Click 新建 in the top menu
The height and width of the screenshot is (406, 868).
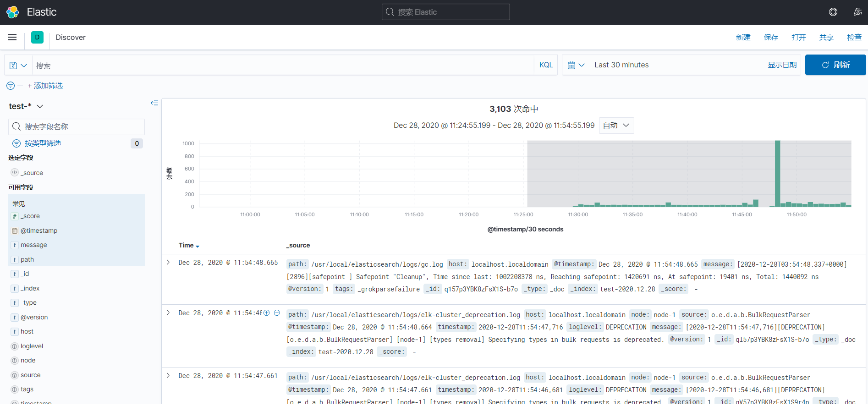click(743, 38)
